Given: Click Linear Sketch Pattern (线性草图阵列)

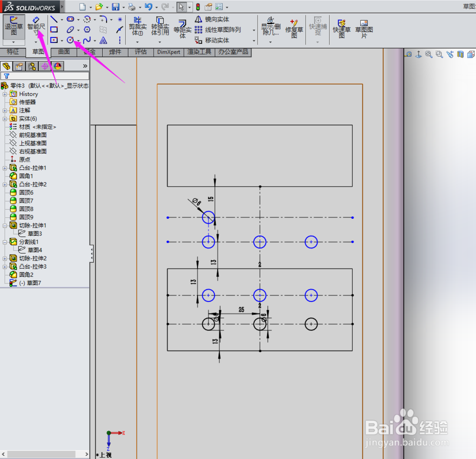Looking at the screenshot, I should click(x=218, y=30).
